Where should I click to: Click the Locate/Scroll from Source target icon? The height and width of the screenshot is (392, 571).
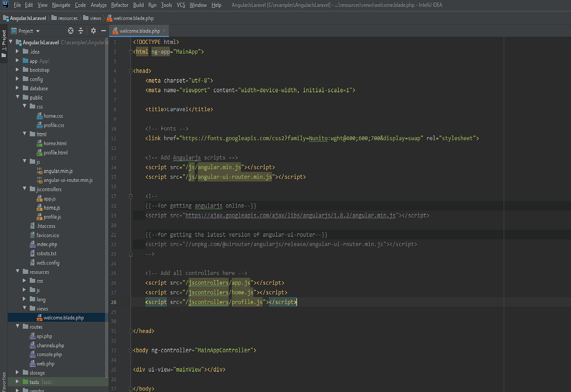[71, 31]
